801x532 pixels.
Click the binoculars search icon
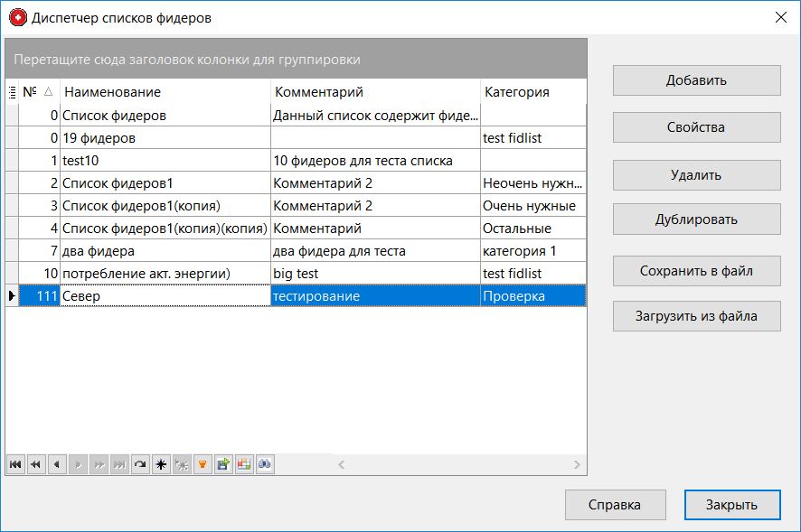[265, 464]
